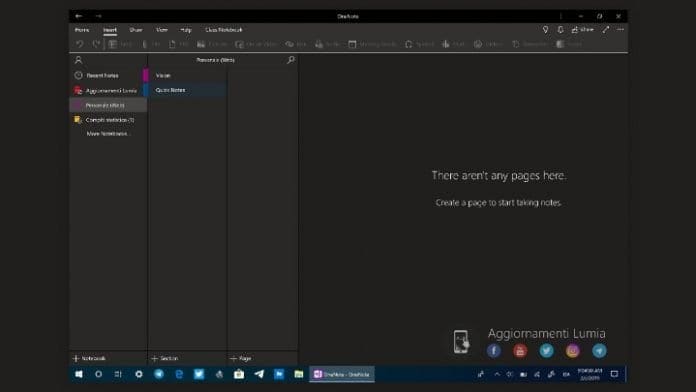
Task: Open the account profile icon
Action: 79,59
